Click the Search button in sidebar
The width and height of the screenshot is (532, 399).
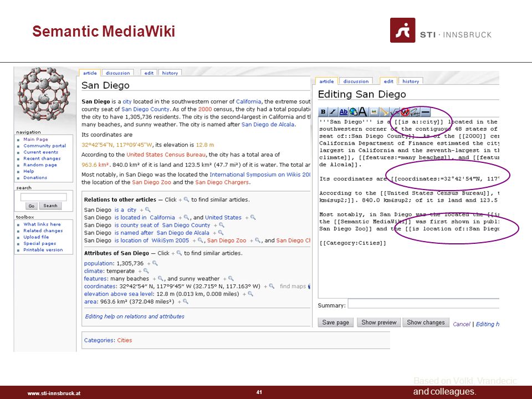tap(50, 206)
